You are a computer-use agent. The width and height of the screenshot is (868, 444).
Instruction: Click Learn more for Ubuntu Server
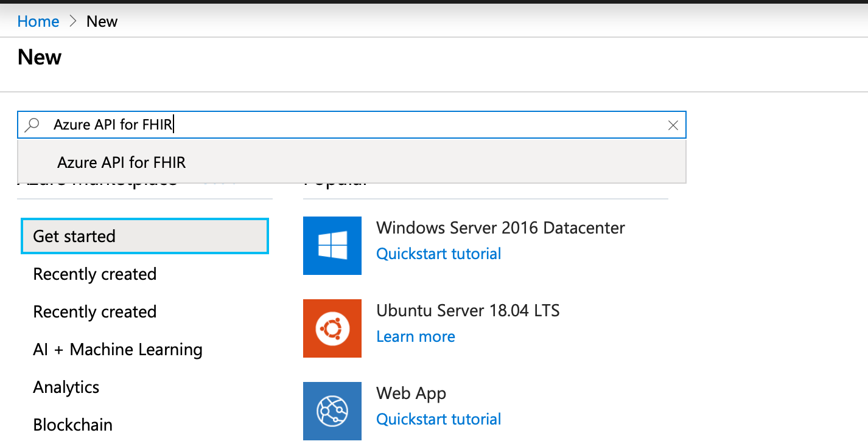point(416,336)
